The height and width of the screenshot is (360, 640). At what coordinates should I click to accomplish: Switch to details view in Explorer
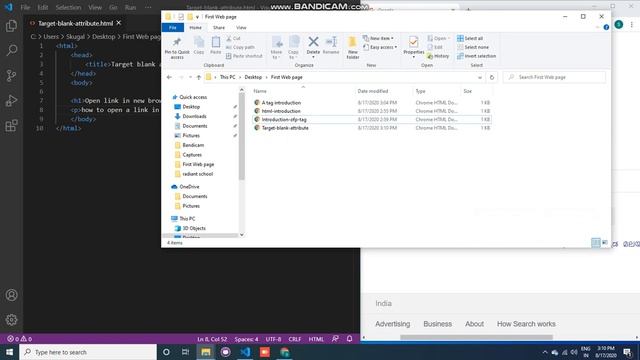click(596, 242)
